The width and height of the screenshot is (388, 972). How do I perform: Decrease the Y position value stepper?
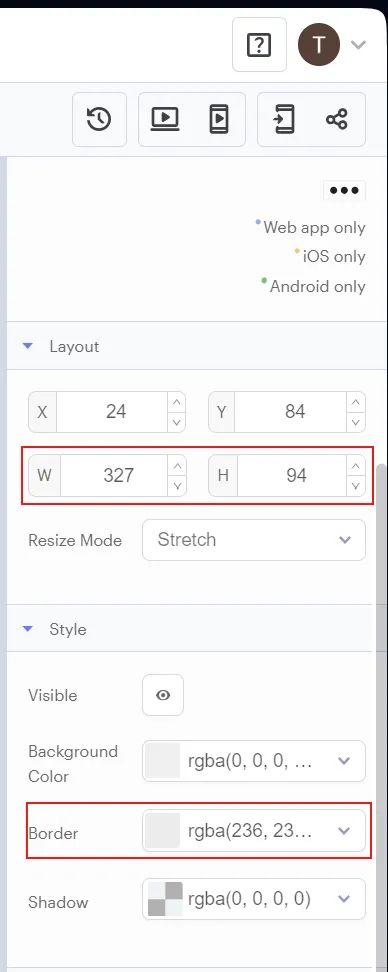356,422
